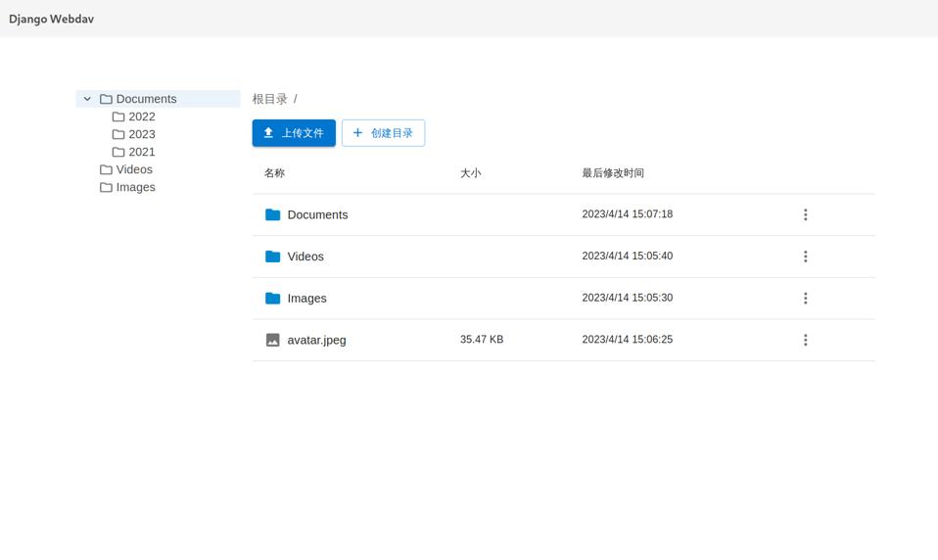
Task: Click the upload arrow icon
Action: [268, 133]
